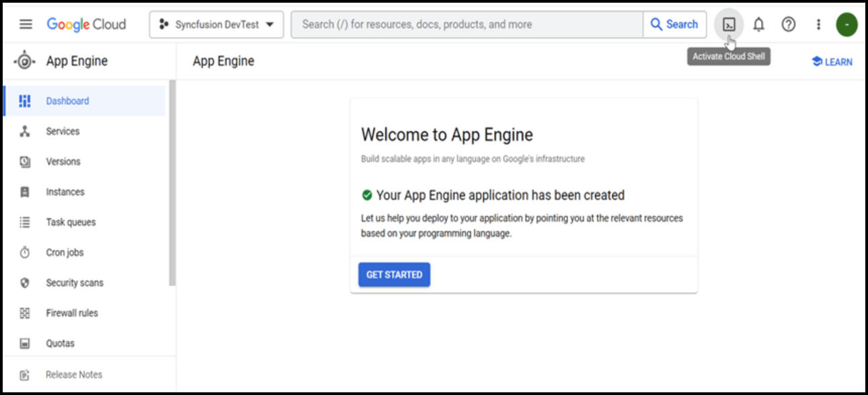Viewport: 868px width, 395px height.
Task: Click the application has been created message
Action: 500,195
